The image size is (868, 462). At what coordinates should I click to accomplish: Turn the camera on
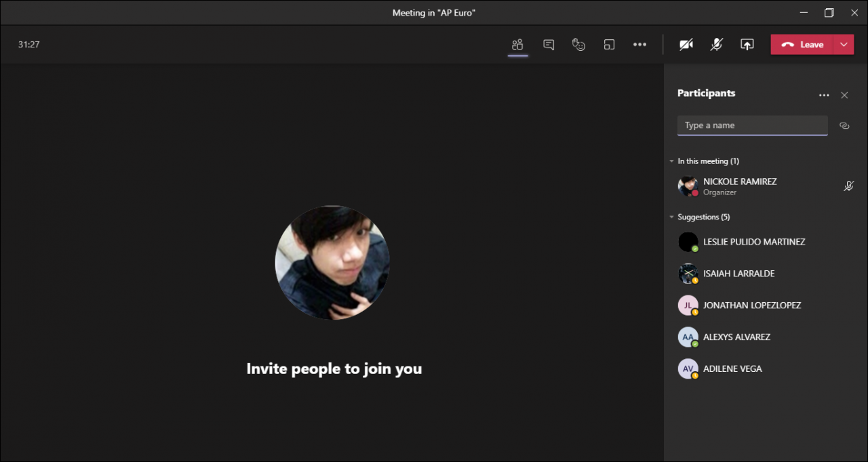pos(686,45)
